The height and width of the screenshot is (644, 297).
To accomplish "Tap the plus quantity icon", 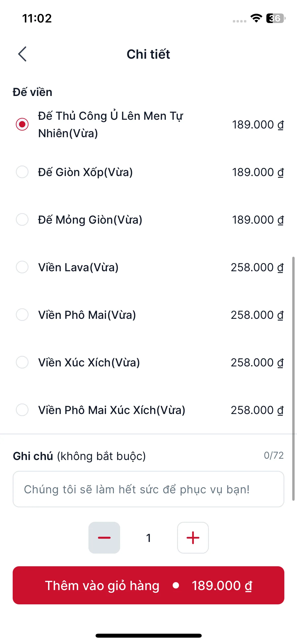I will point(193,538).
